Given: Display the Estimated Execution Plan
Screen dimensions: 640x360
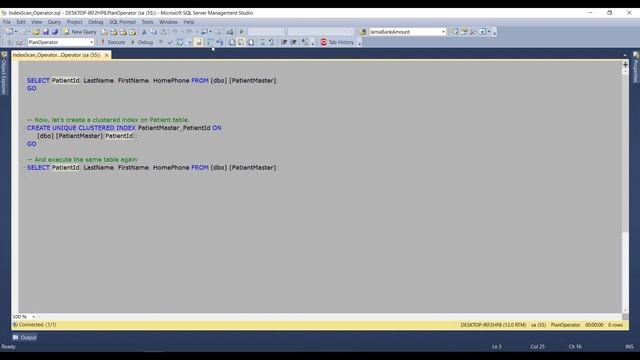Looking at the screenshot, I should (x=180, y=42).
